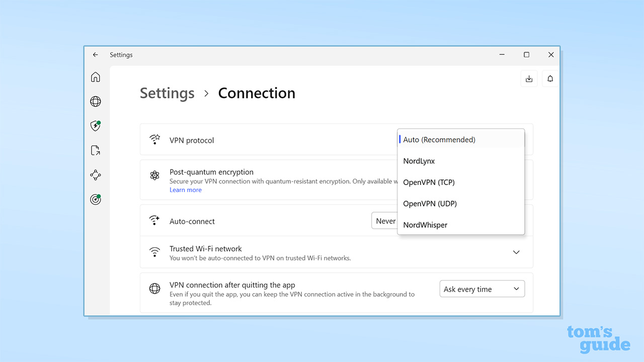Select NordWhisper protocol option
The image size is (644, 362).
pyautogui.click(x=461, y=225)
